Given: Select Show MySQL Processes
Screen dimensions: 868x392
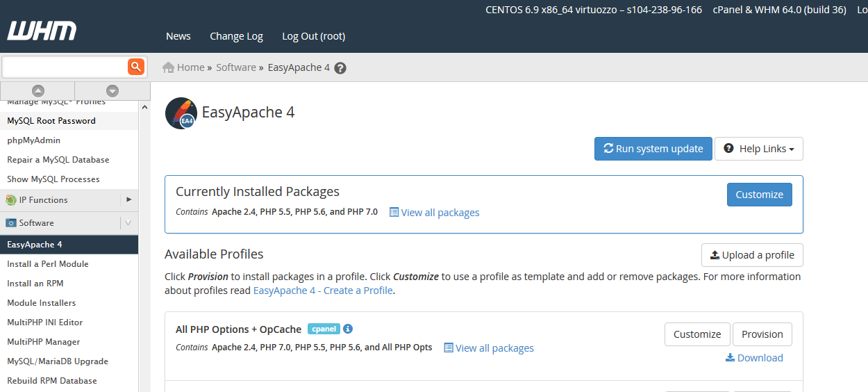Looking at the screenshot, I should coord(69,179).
